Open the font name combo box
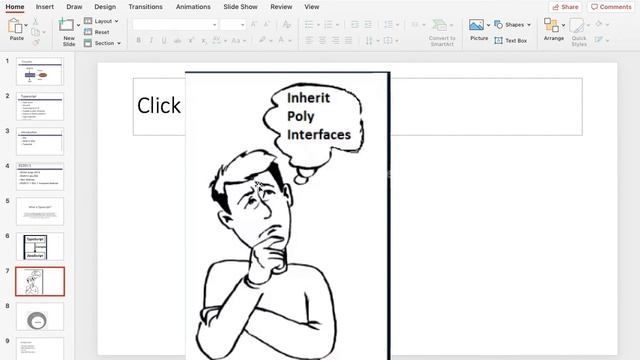 pos(175,25)
